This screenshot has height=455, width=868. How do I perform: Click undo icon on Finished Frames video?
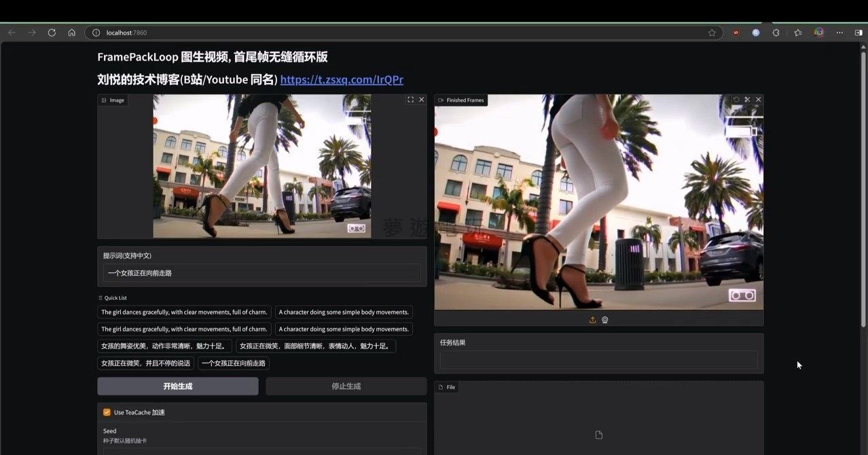(x=736, y=100)
